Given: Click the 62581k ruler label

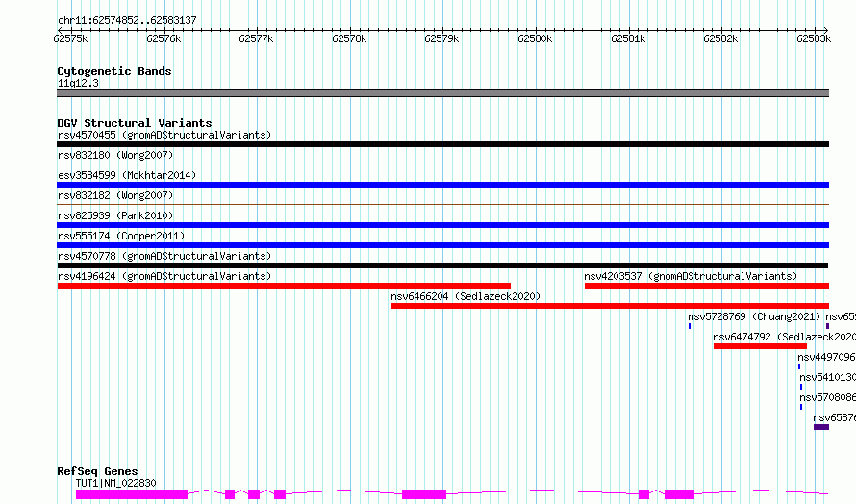Looking at the screenshot, I should click(x=628, y=38).
